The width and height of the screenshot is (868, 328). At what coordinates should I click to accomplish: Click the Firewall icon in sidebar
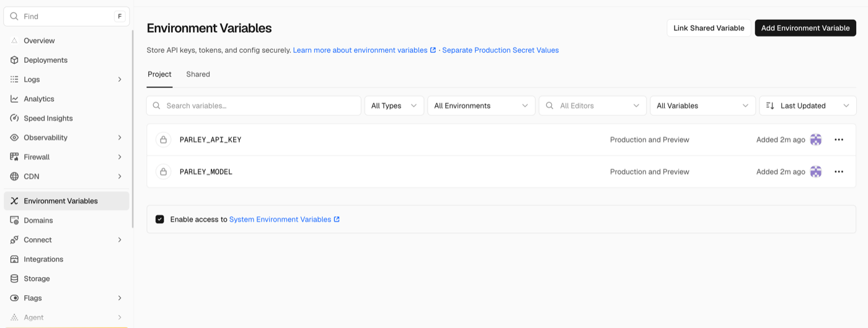14,157
